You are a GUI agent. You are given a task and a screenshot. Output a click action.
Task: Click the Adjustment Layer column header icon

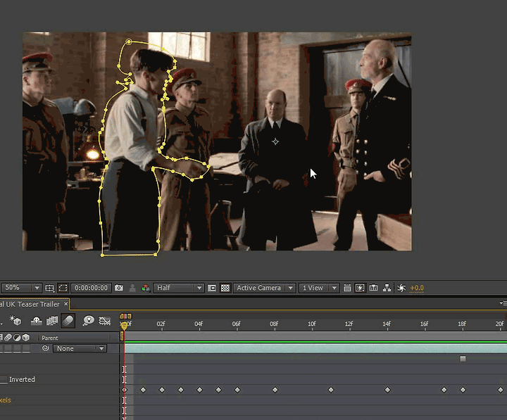pyautogui.click(x=17, y=338)
